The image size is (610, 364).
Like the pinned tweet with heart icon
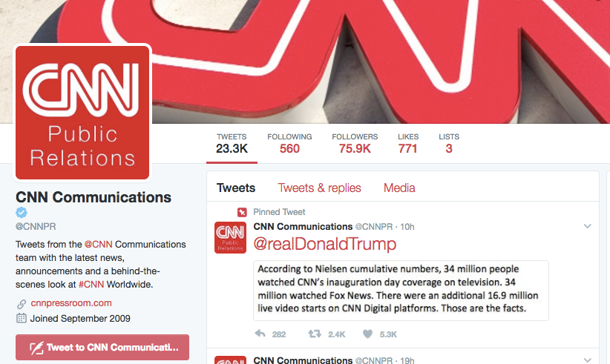pos(367,334)
